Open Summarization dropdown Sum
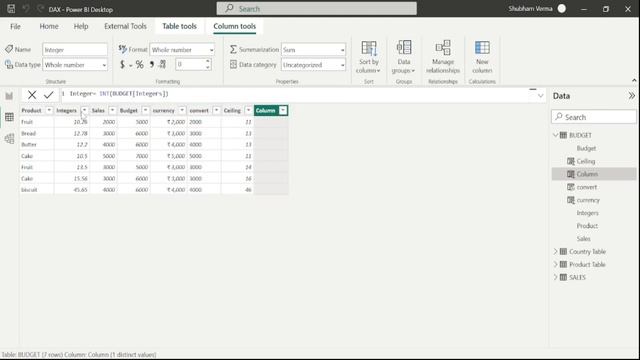Image resolution: width=640 pixels, height=360 pixels. click(313, 49)
